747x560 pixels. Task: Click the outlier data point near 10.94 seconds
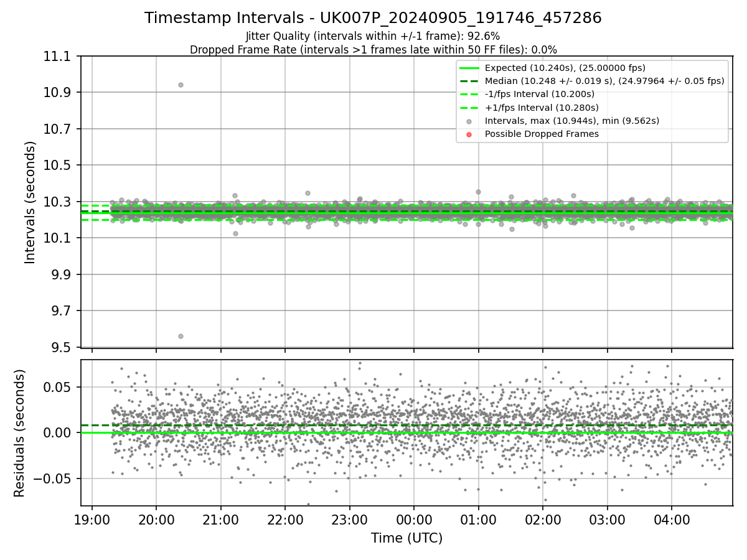pos(181,85)
